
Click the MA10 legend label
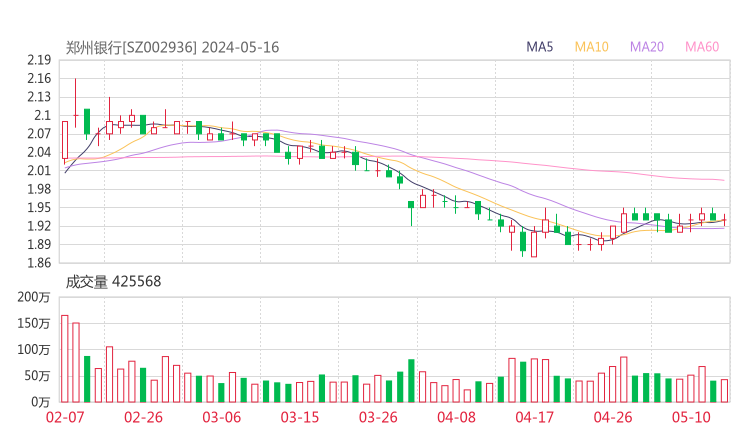(591, 47)
